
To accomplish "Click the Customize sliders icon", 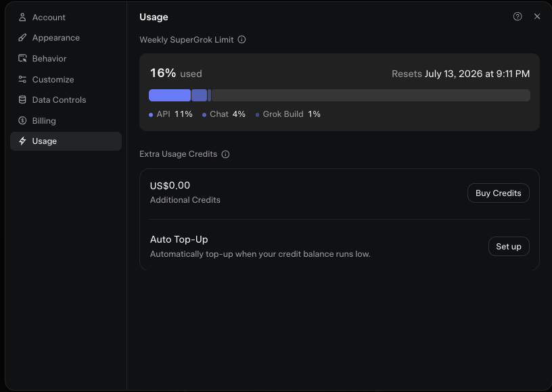I will (22, 80).
